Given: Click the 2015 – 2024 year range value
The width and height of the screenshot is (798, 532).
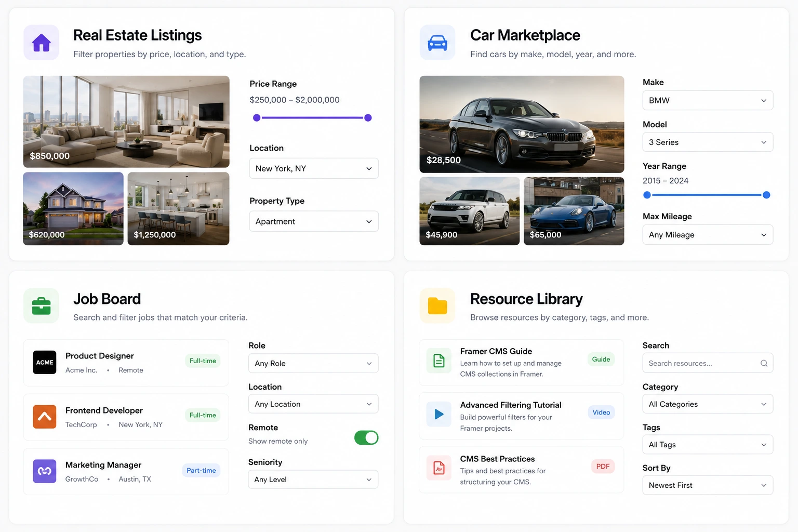Looking at the screenshot, I should click(666, 181).
